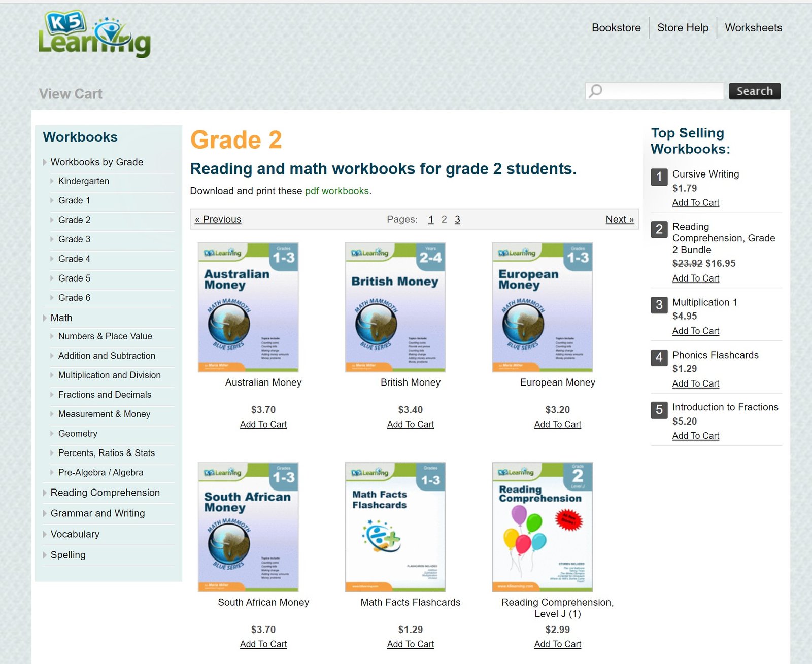
Task: Click the British Money product title
Action: tap(411, 382)
